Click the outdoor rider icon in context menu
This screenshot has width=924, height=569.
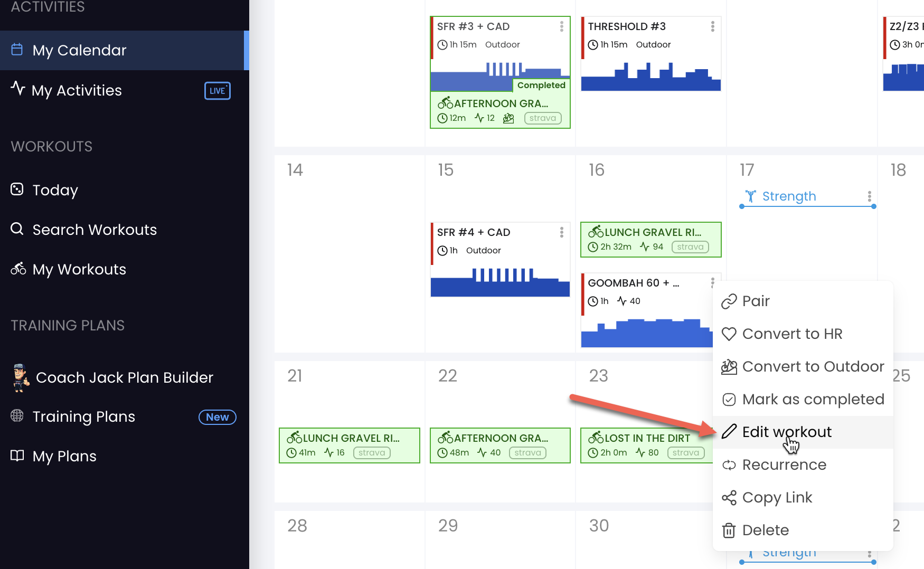tap(729, 366)
